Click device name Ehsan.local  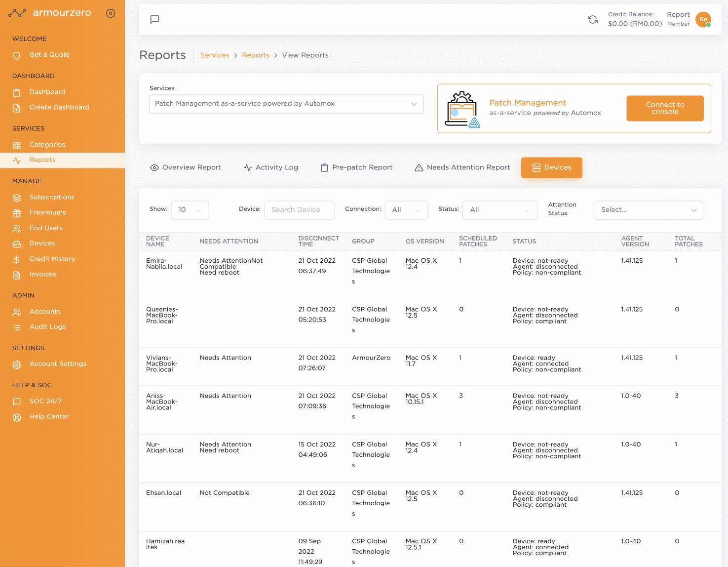pos(163,493)
